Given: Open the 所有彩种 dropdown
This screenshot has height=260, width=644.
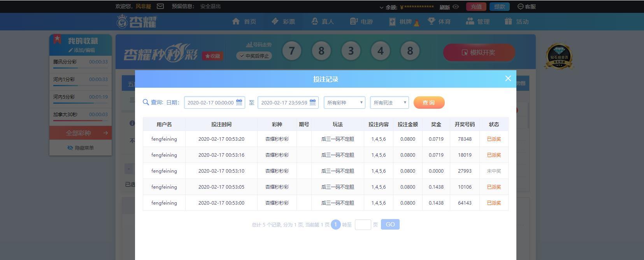Looking at the screenshot, I should pos(344,103).
